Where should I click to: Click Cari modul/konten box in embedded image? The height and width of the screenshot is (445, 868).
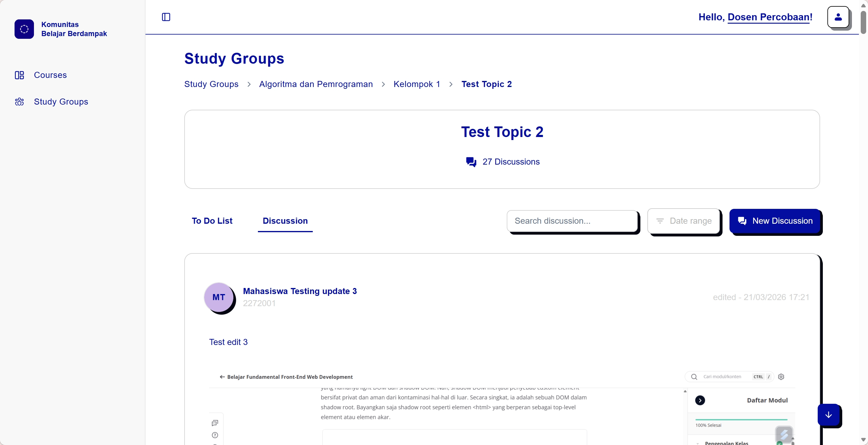click(729, 376)
